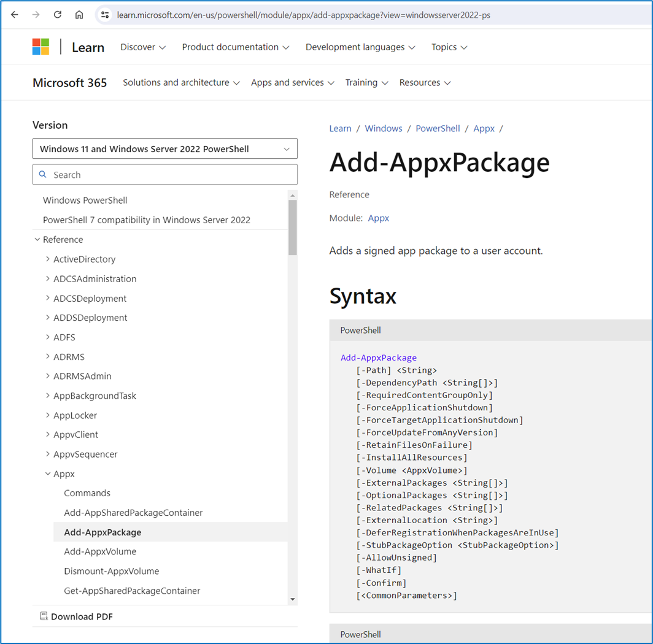Click the Download PDF icon
This screenshot has height=644, width=653.
(44, 616)
